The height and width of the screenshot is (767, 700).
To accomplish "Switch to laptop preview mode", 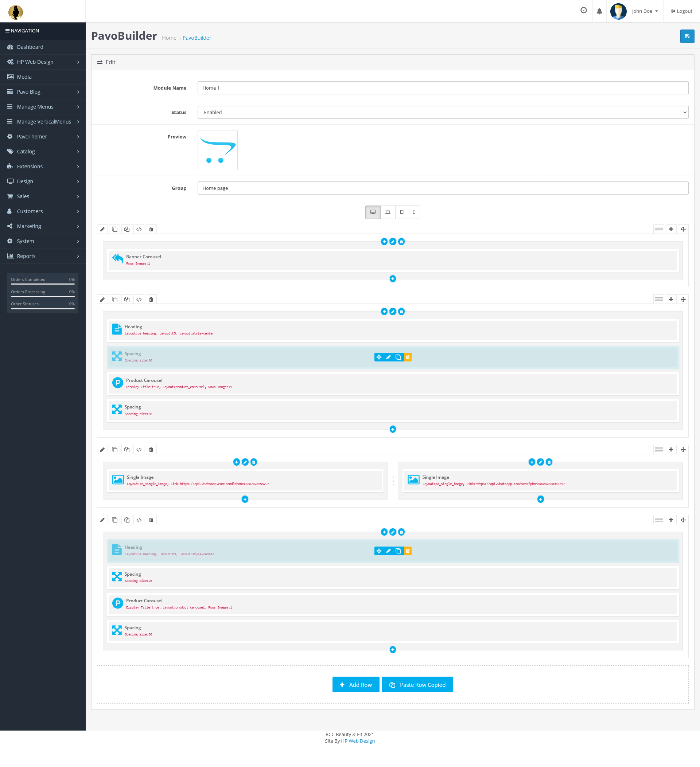I will [388, 212].
